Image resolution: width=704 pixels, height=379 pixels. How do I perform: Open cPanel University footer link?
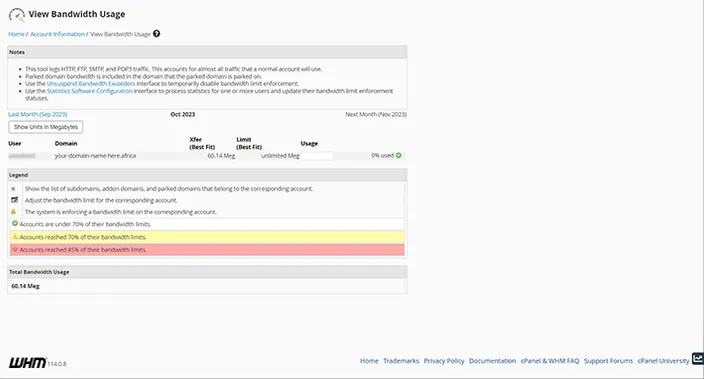(664, 361)
